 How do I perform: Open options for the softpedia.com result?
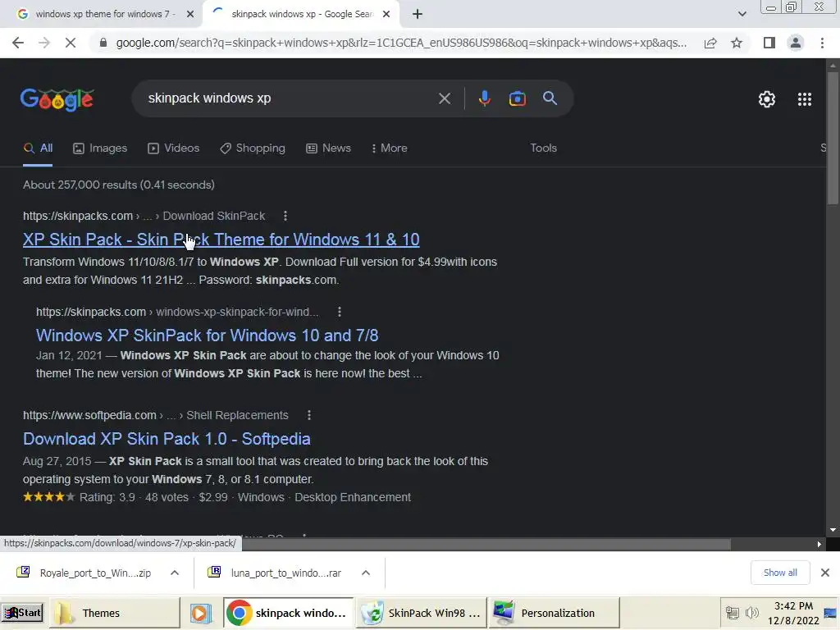click(x=308, y=415)
